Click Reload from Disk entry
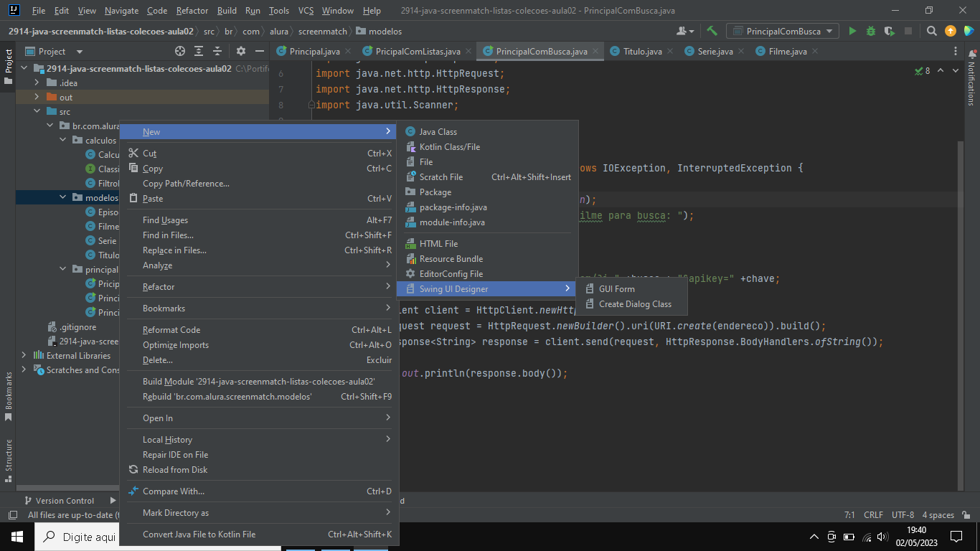This screenshot has height=551, width=980. [259, 470]
